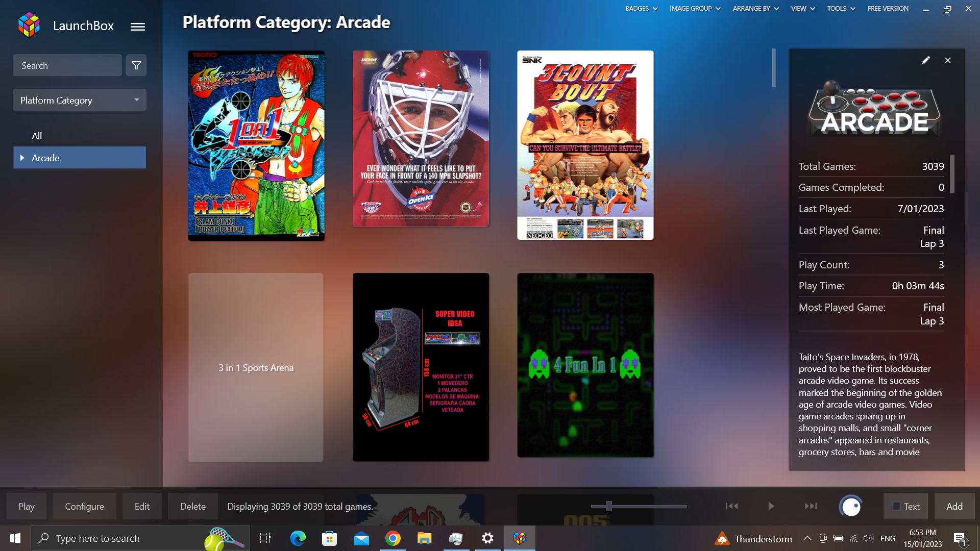
Task: Click the Configure button
Action: [x=84, y=506]
